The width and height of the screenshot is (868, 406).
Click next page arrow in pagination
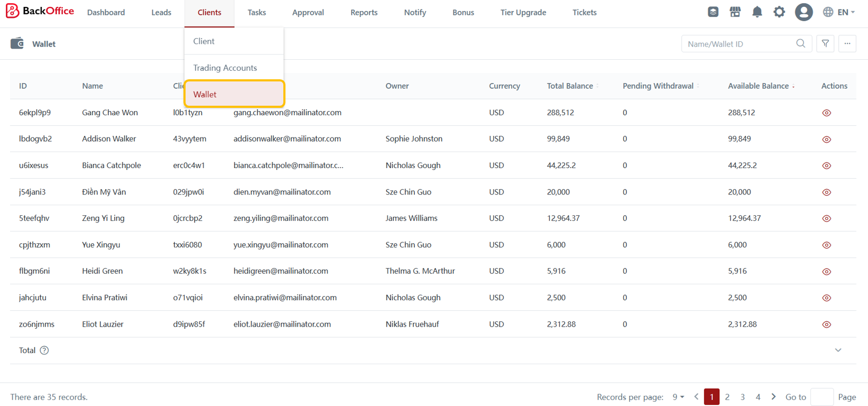(x=773, y=397)
